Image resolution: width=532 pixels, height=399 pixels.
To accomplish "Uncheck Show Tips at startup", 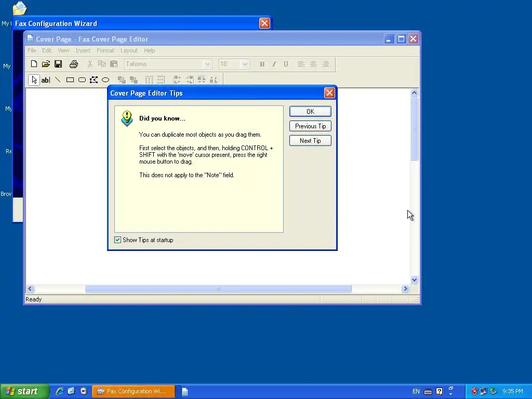I will 118,240.
